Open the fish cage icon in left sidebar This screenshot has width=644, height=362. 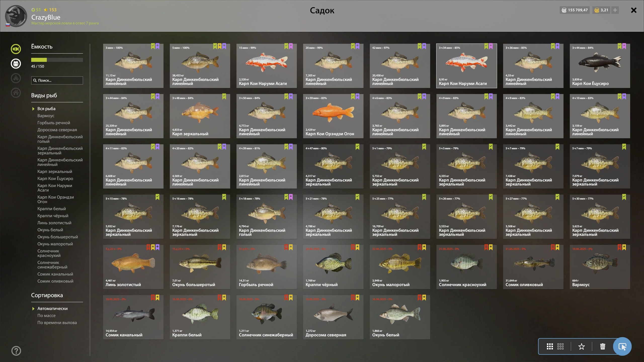point(16,64)
